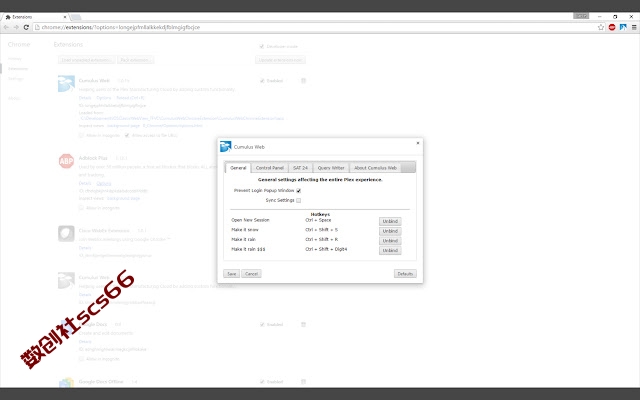
Task: Minimize the Chrome window
Action: click(600, 17)
